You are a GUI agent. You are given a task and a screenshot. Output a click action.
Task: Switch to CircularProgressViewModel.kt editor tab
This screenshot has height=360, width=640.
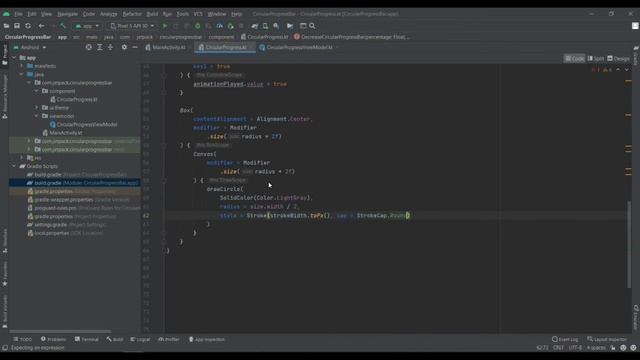(x=299, y=47)
